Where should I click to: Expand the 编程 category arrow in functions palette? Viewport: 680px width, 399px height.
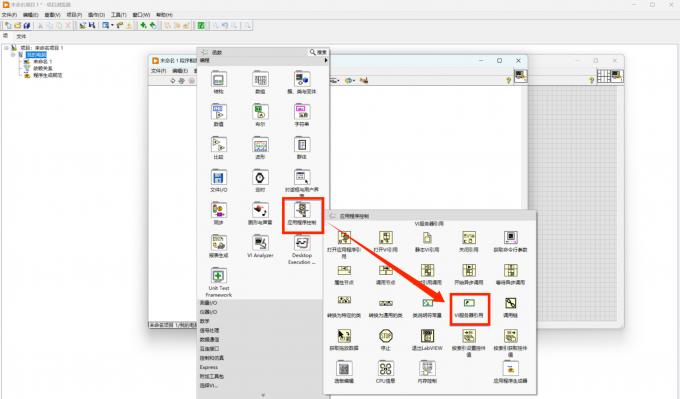tap(326, 60)
